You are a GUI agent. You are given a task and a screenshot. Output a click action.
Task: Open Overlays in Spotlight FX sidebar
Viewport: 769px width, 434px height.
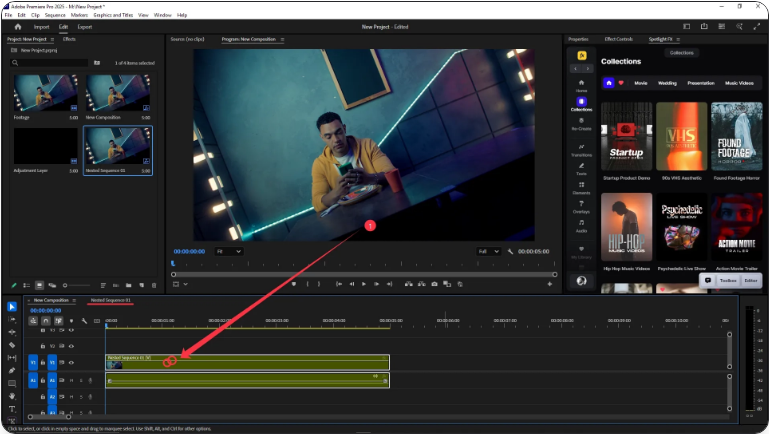pyautogui.click(x=581, y=205)
